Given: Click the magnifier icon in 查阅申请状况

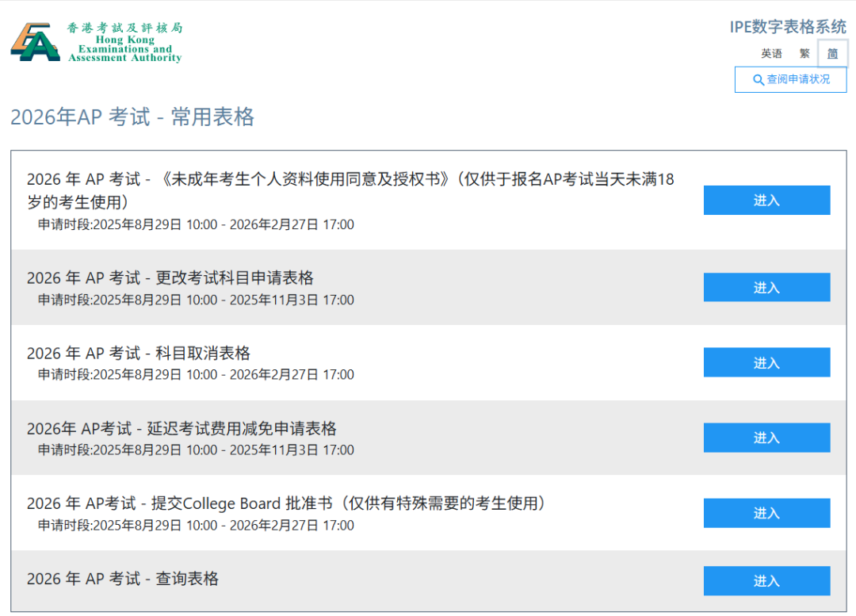Looking at the screenshot, I should pos(759,79).
